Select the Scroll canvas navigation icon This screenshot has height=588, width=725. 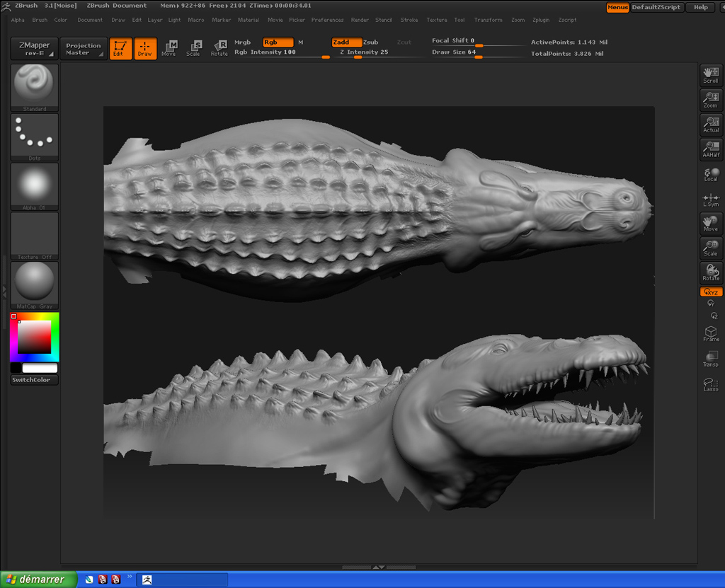click(711, 75)
